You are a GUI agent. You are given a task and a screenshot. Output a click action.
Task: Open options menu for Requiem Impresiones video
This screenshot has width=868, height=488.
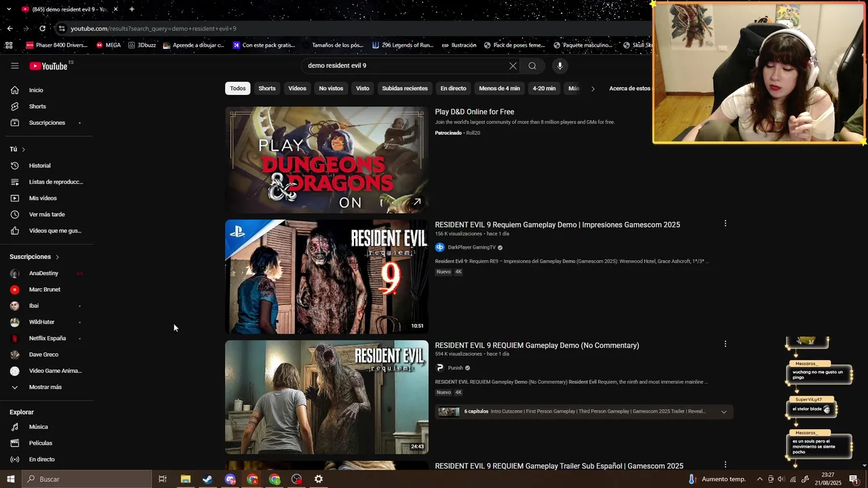[725, 224]
